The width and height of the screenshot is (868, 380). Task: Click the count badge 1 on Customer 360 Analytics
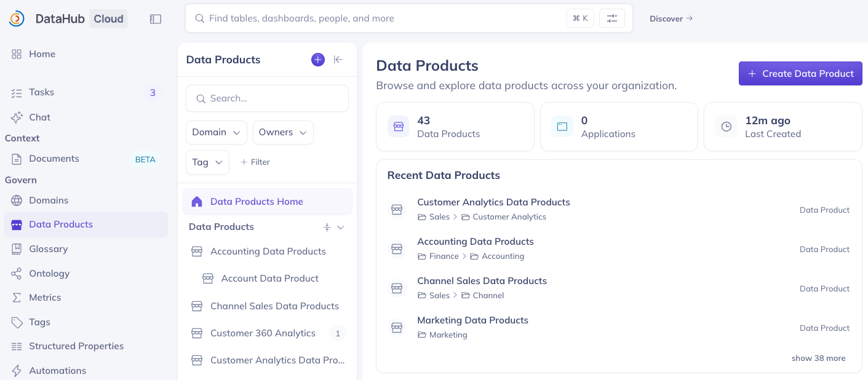click(337, 334)
